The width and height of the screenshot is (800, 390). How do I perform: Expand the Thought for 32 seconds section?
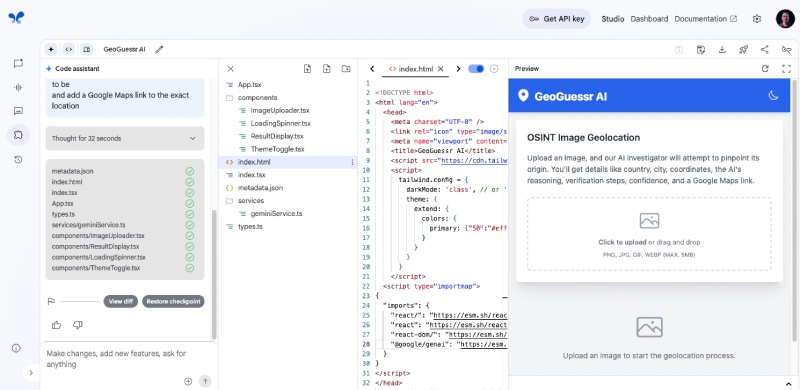click(125, 138)
